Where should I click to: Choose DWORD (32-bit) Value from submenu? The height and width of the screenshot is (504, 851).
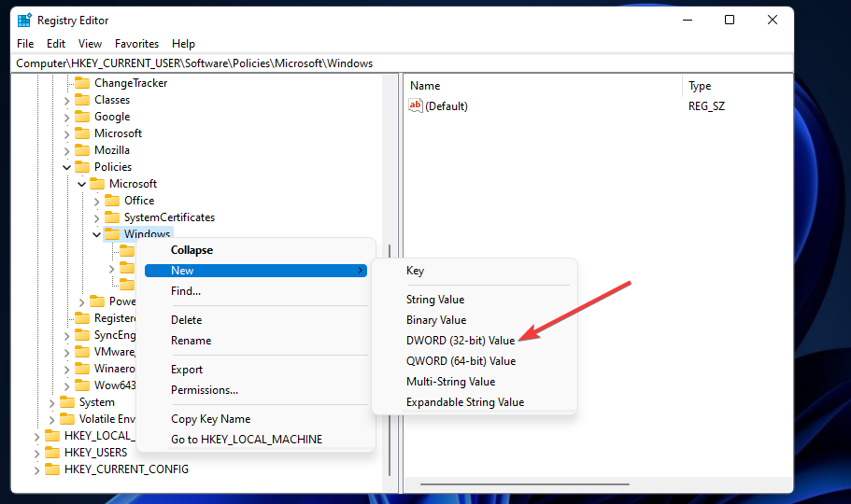tap(461, 341)
